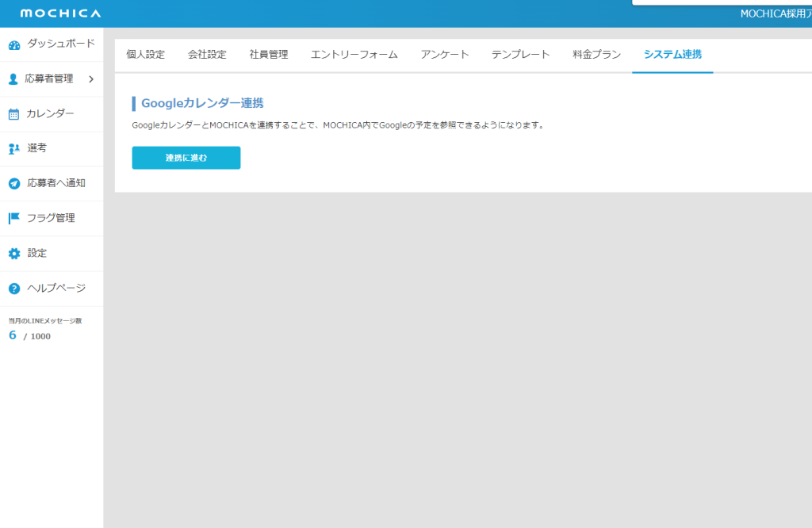Select the 料金プラン tab
Image resolution: width=812 pixels, height=528 pixels.
596,55
